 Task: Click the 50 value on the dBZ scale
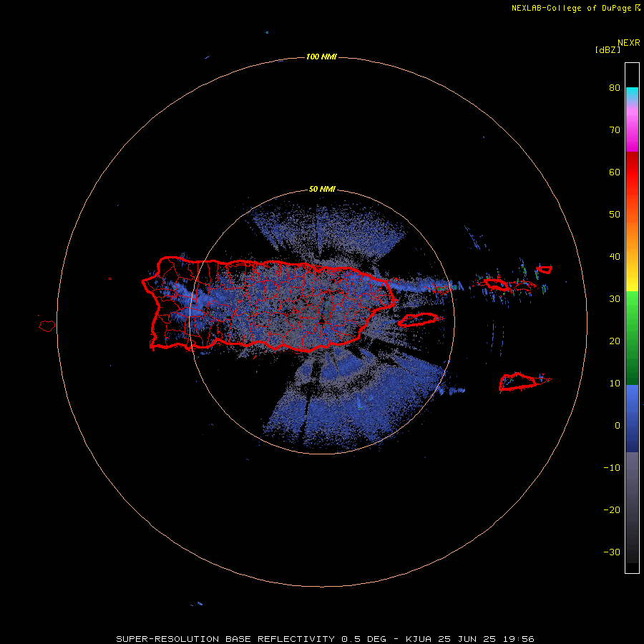coord(615,215)
